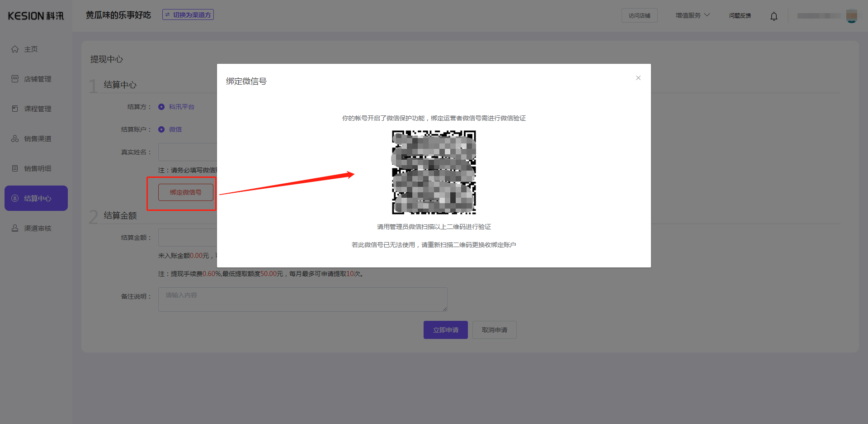Click the KESION 科汛 logo
Viewport: 868px width, 424px height.
click(x=35, y=15)
